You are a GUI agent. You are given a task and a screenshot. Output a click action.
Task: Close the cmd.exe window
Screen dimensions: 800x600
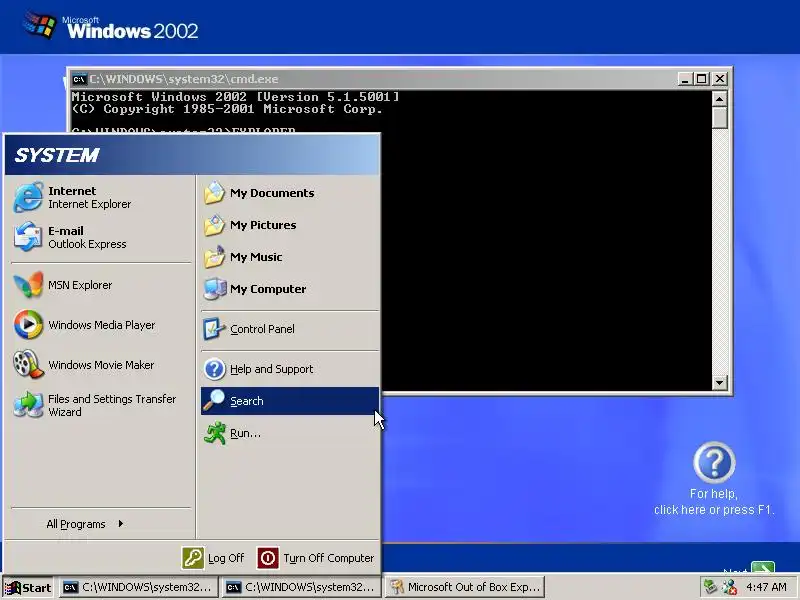point(720,79)
